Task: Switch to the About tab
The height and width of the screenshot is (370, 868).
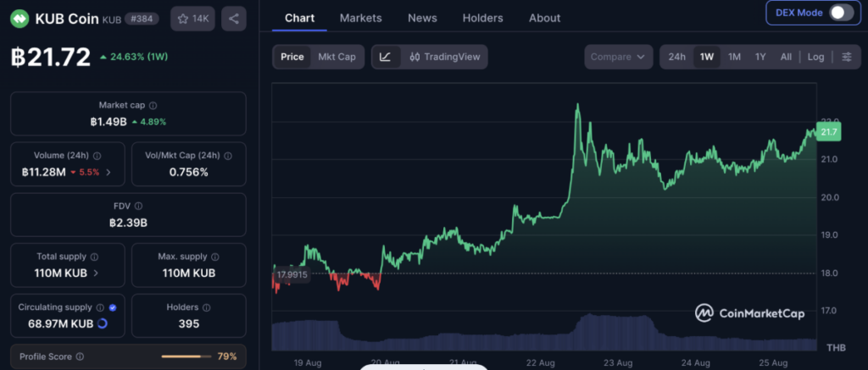Action: tap(545, 19)
